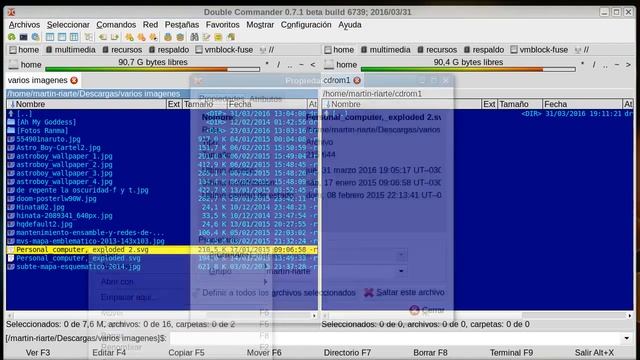Click the Copiar F5 button

[187, 353]
